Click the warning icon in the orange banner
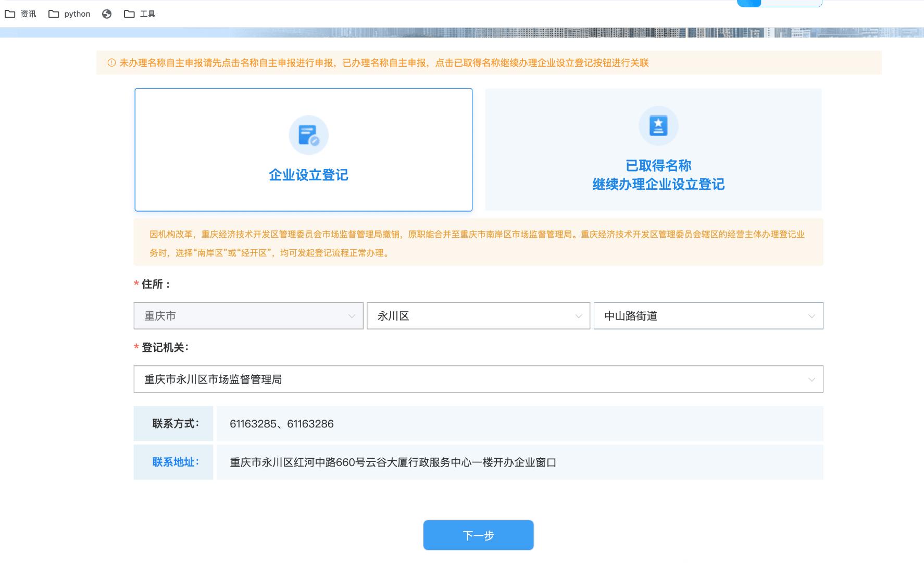The image size is (924, 563). [x=111, y=63]
